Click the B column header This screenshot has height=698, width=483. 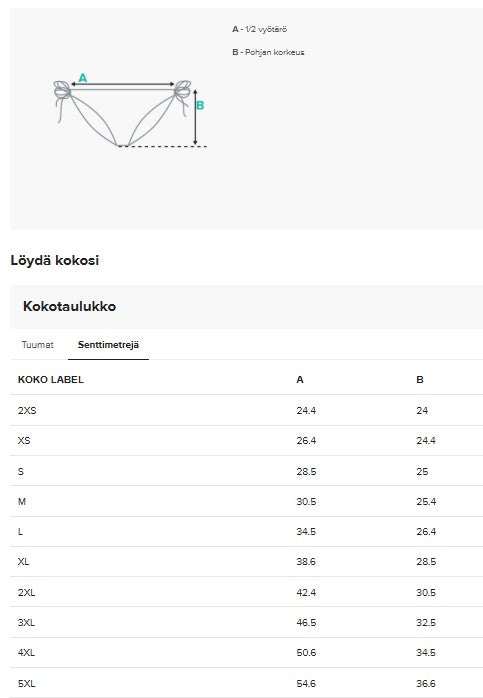420,380
